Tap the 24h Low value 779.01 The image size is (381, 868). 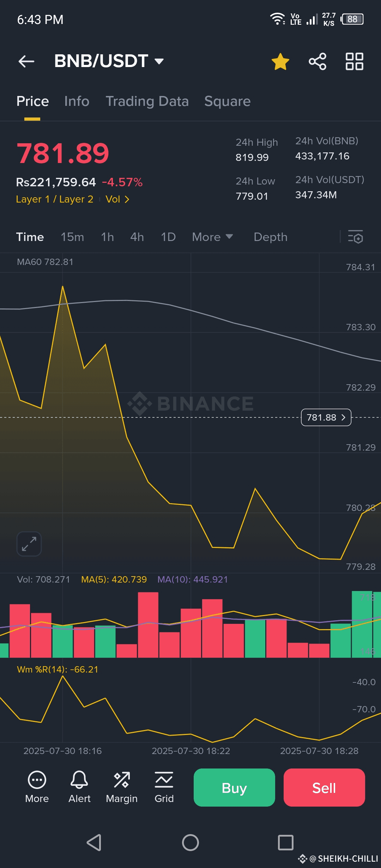tap(252, 196)
